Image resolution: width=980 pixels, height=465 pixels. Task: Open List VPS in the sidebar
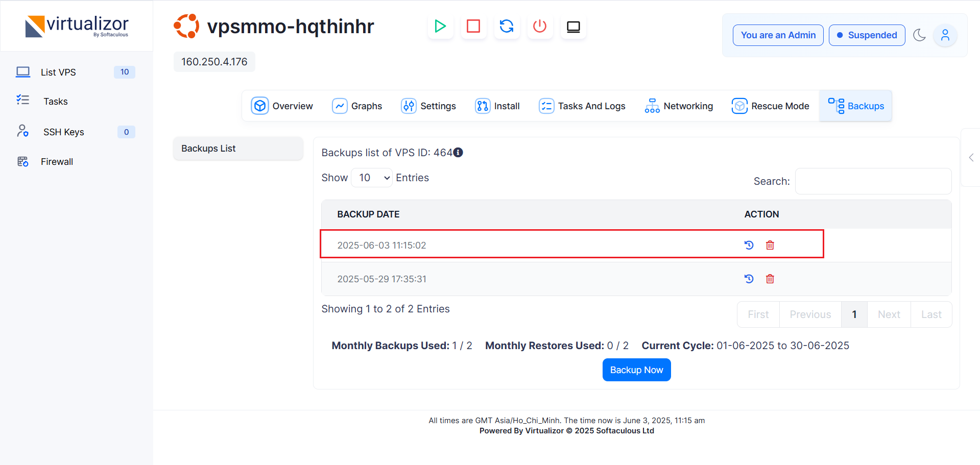pos(58,72)
